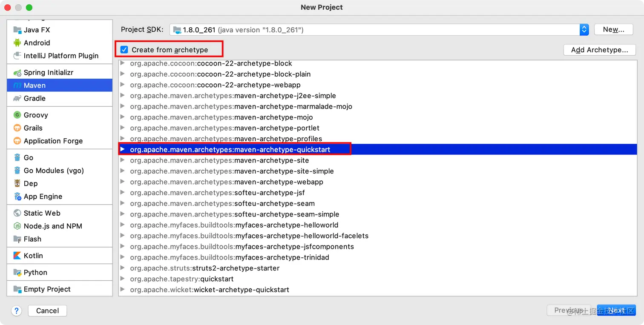The width and height of the screenshot is (644, 325).
Task: Click the Python icon
Action: (x=17, y=272)
